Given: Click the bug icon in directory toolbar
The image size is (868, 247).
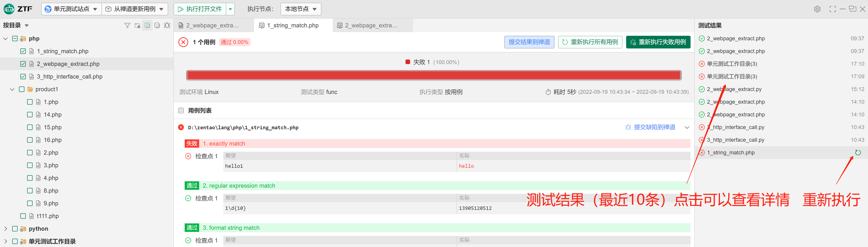Looking at the screenshot, I should point(167,25).
